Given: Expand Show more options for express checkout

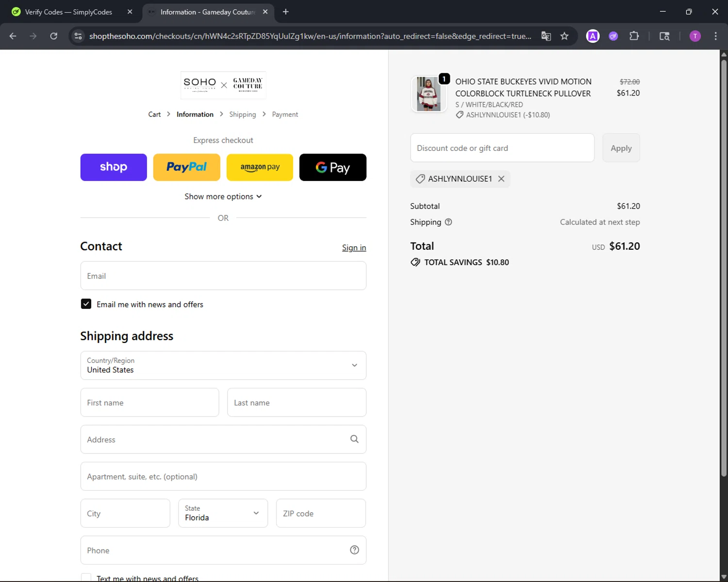Looking at the screenshot, I should tap(223, 196).
